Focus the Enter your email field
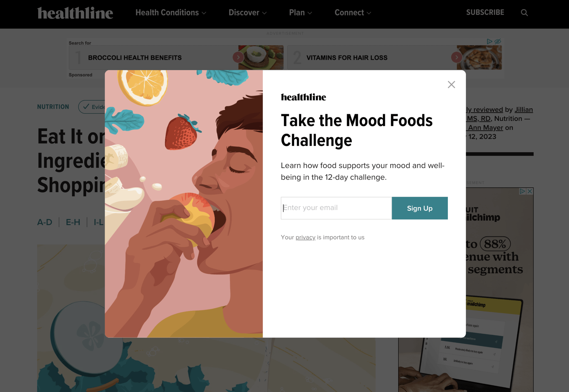Screen dimensions: 569x392 point(336,208)
